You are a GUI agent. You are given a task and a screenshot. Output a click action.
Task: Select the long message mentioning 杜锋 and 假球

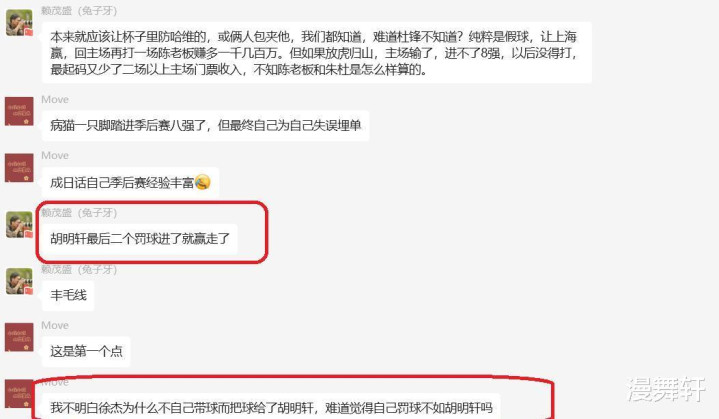316,53
